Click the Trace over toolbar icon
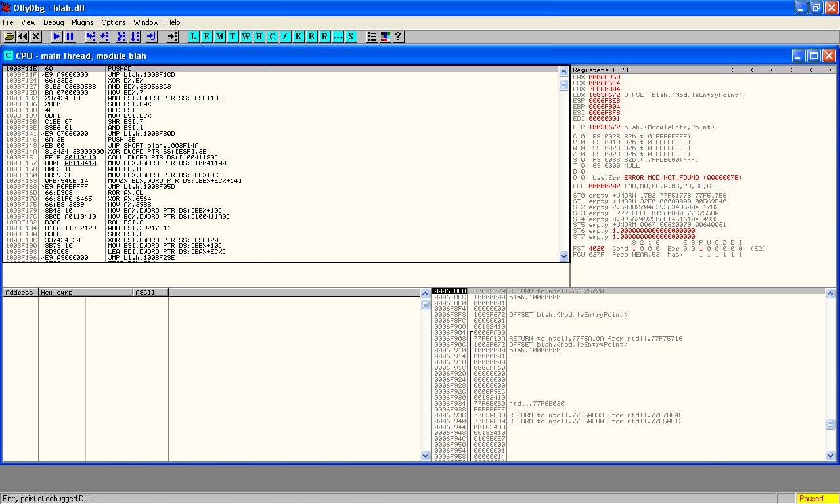 135,37
